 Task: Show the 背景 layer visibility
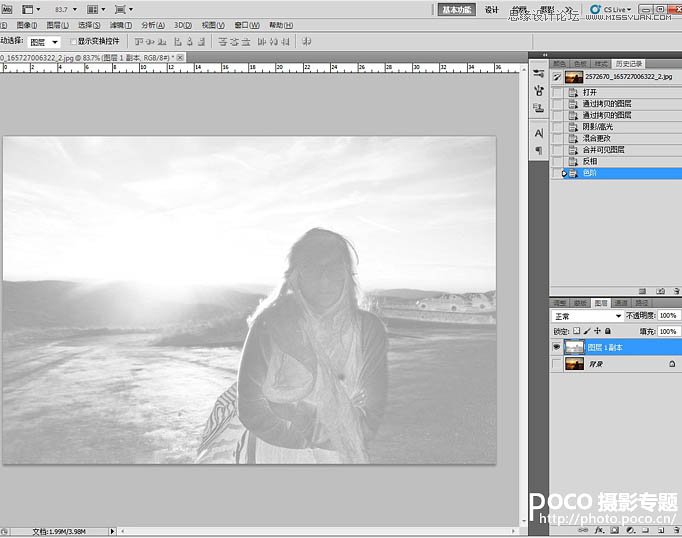[557, 366]
